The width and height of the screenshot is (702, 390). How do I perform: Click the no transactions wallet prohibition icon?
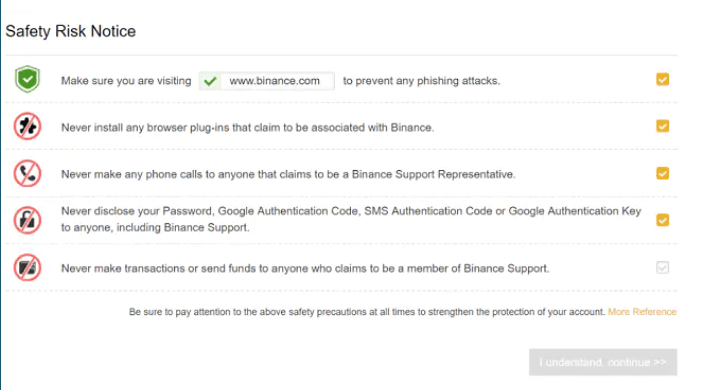[27, 268]
